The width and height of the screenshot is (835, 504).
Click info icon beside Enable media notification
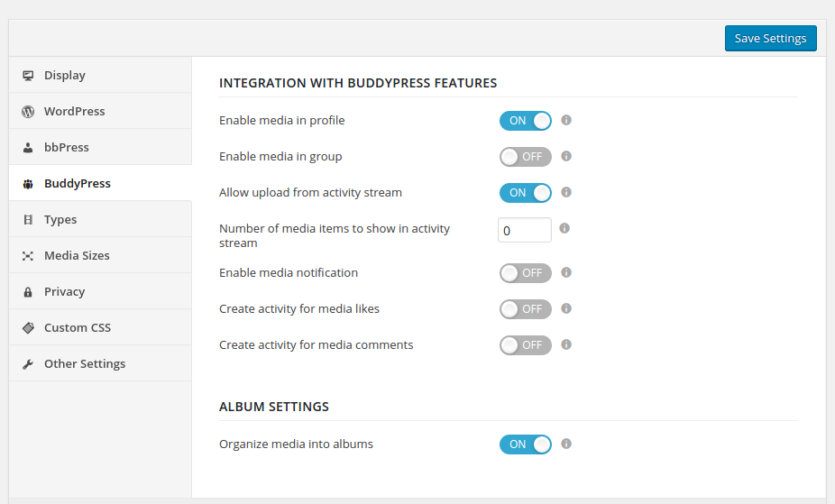click(566, 272)
